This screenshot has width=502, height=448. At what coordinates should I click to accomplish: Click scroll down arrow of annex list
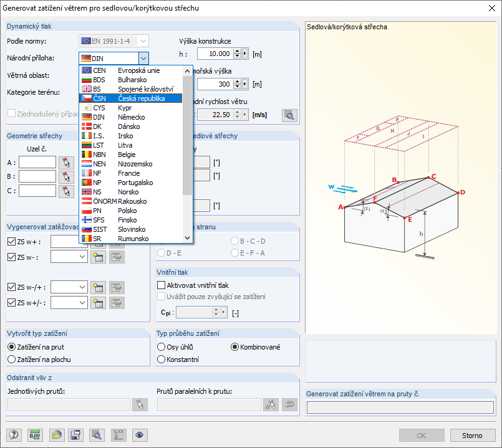(188, 238)
